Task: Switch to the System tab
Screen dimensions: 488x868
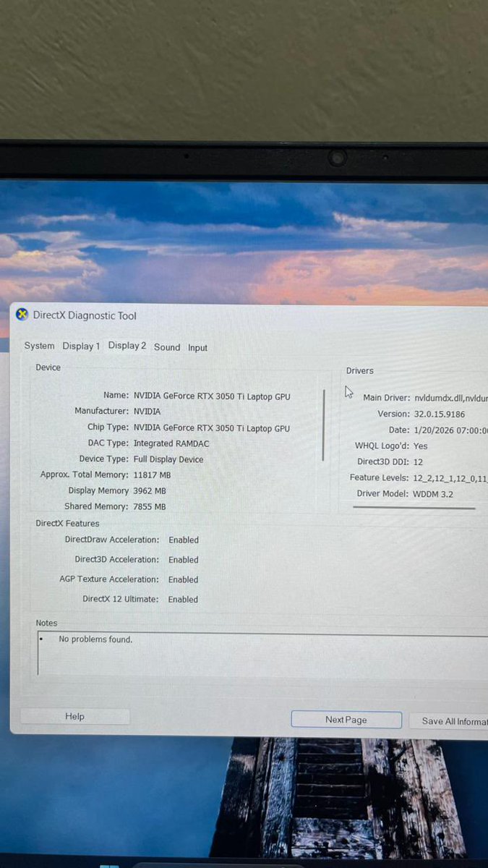Action: click(39, 346)
